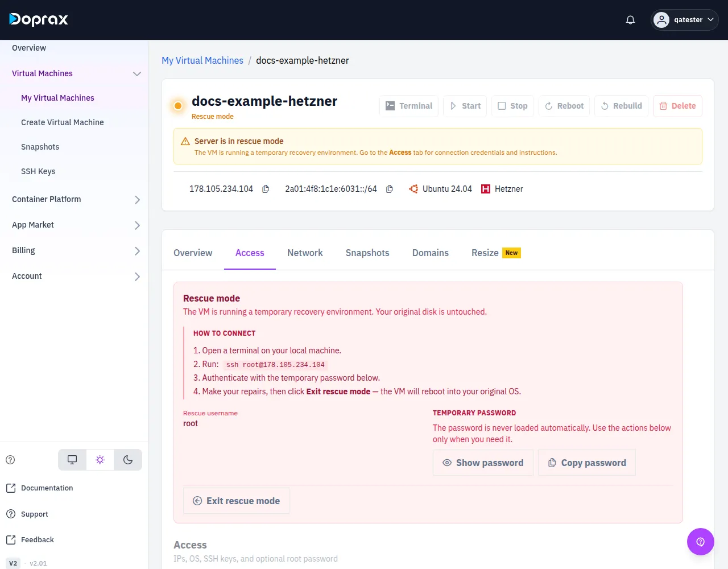The height and width of the screenshot is (569, 728).
Task: Reboot the virtual machine
Action: 564,106
